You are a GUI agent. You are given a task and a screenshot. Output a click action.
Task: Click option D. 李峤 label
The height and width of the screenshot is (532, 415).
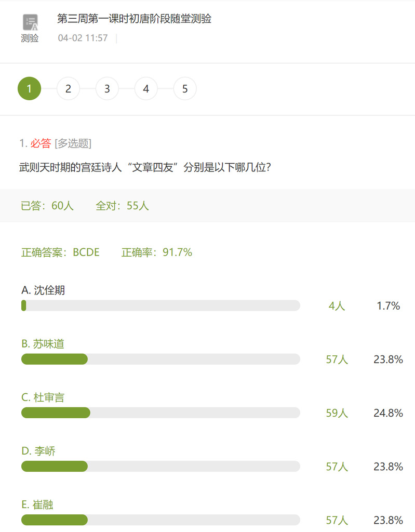(38, 451)
